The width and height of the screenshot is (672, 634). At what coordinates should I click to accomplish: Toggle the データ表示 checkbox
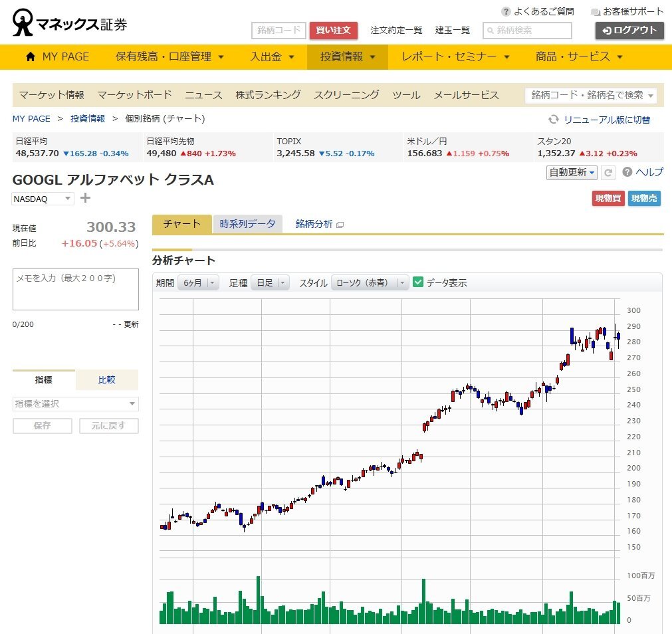click(x=418, y=282)
